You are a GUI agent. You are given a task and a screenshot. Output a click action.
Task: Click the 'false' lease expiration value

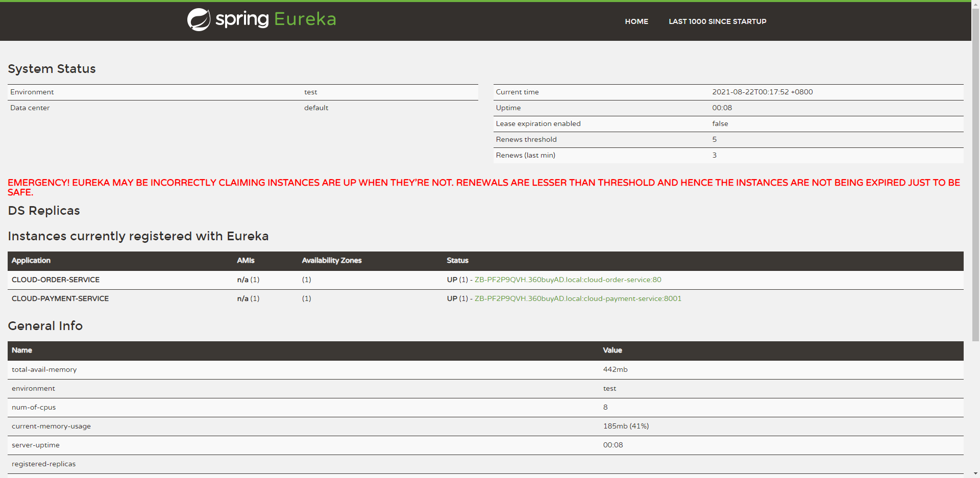720,123
